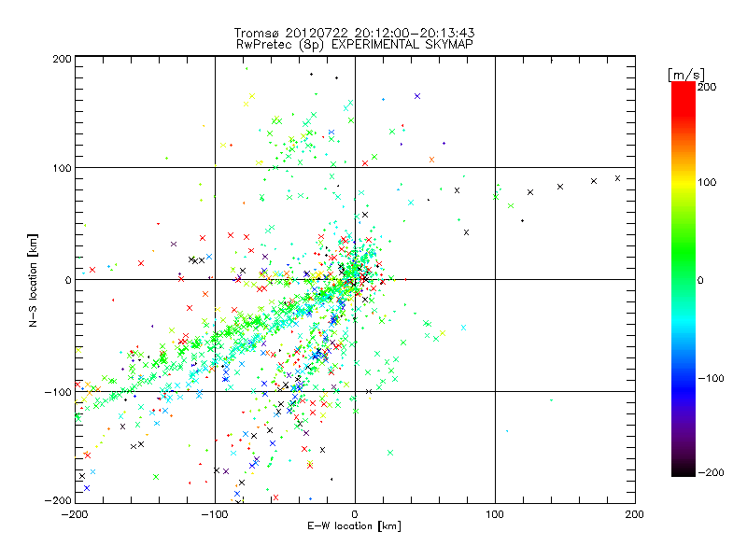This screenshot has width=747, height=560.
Task: Click the colorbar '-100' label
Action: point(711,379)
